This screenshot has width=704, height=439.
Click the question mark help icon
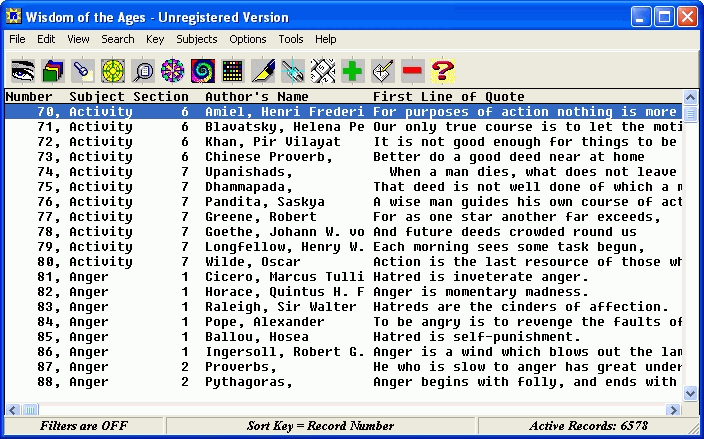click(443, 71)
